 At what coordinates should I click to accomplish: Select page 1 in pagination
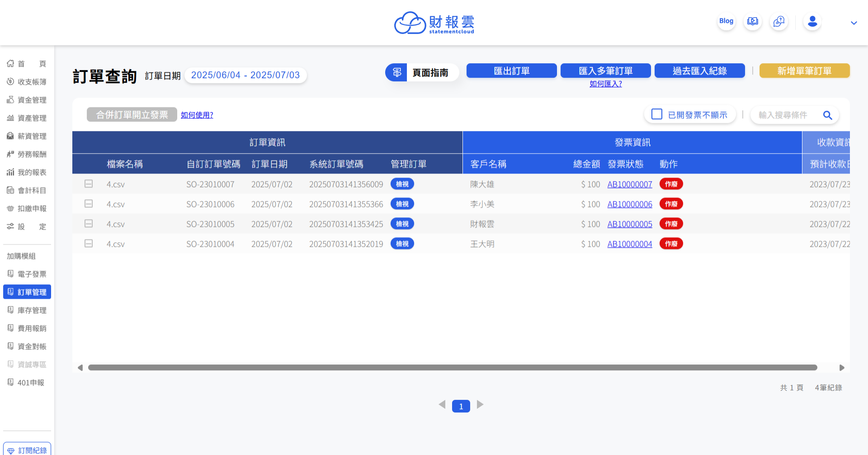[461, 406]
